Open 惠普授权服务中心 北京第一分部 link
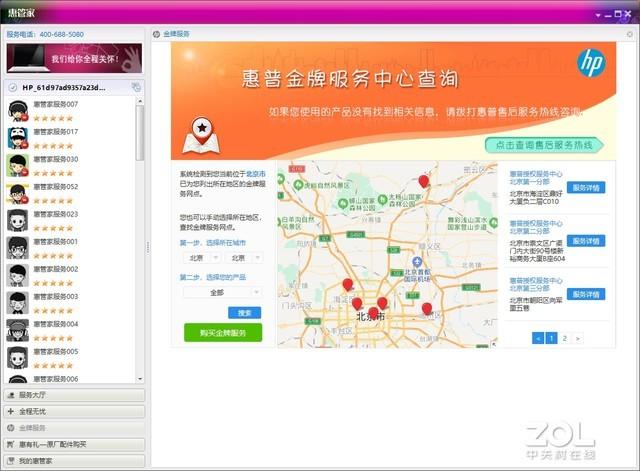 coord(536,178)
